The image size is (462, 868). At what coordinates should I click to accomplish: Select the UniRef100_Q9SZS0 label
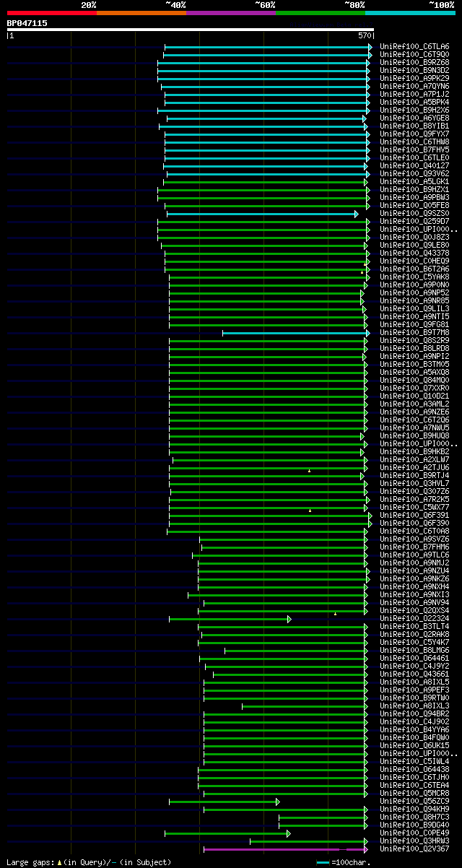coord(414,213)
